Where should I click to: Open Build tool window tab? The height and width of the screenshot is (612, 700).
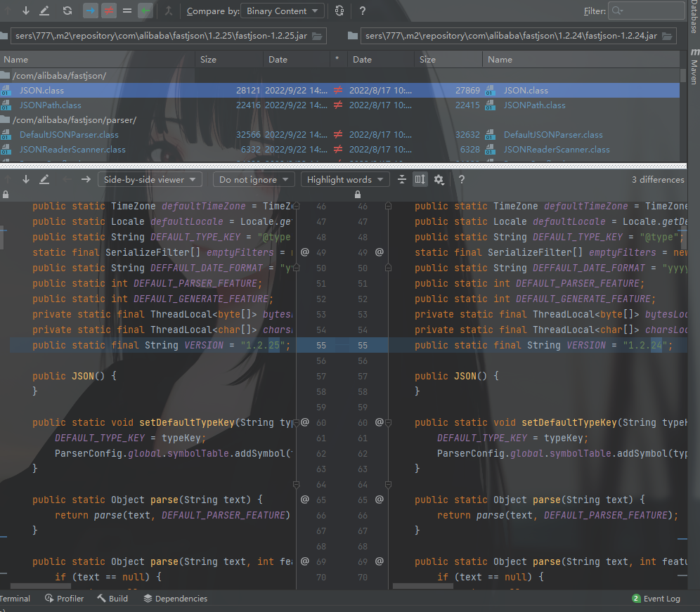[112, 599]
